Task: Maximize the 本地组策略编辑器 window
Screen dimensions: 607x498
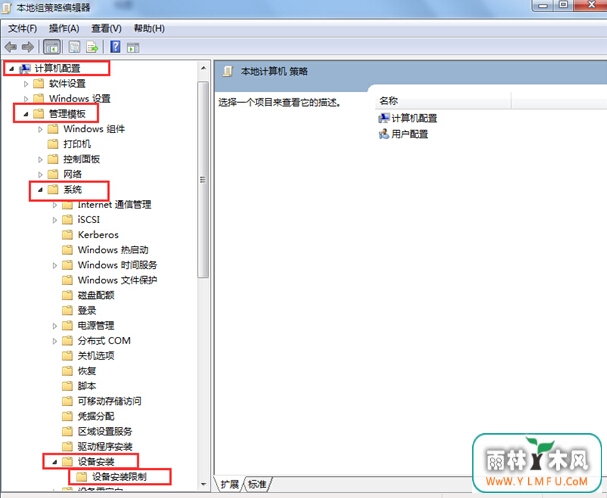Action: [564, 5]
